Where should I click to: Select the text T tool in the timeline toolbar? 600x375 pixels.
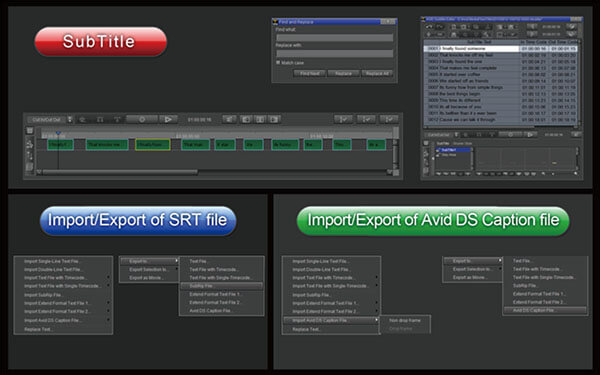[117, 120]
